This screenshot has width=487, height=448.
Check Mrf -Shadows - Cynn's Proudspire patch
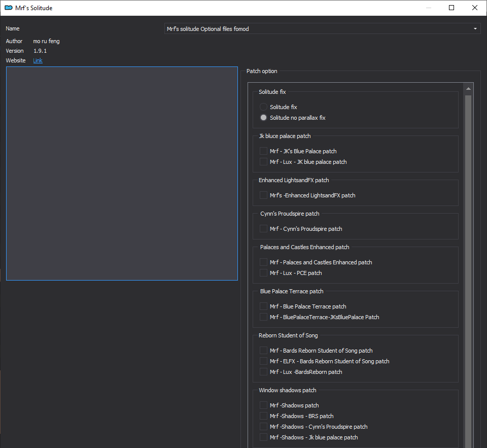263,427
